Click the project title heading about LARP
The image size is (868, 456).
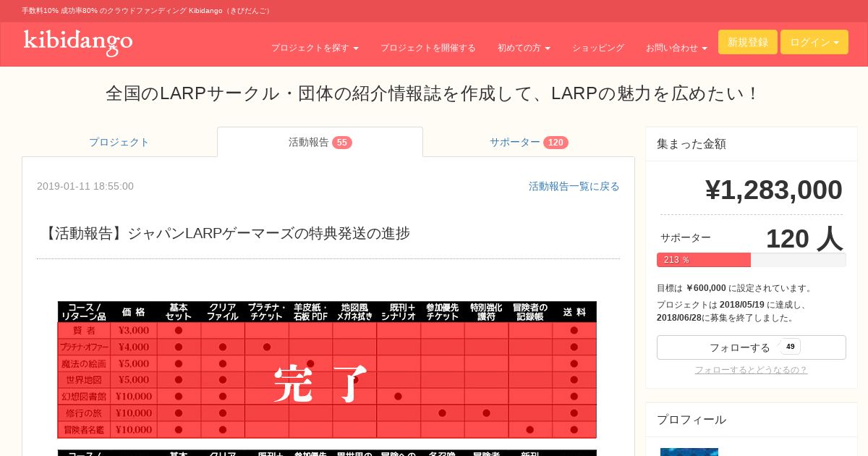coord(434,93)
